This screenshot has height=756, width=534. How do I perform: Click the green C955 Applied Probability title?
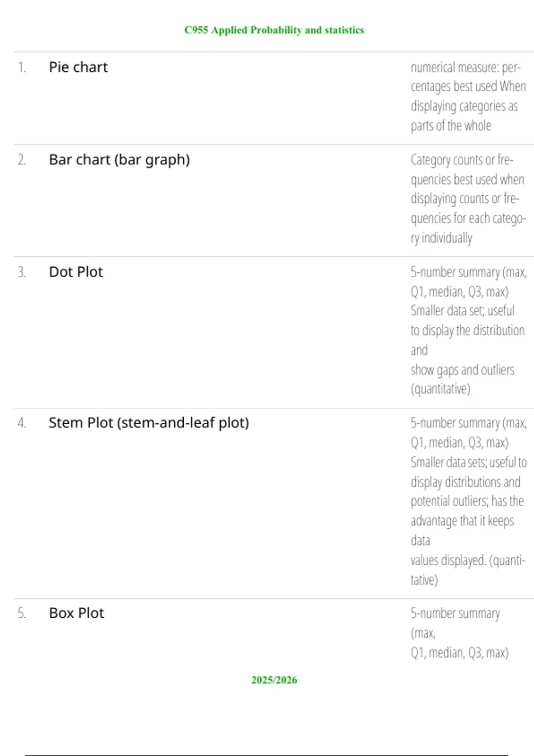pyautogui.click(x=274, y=30)
